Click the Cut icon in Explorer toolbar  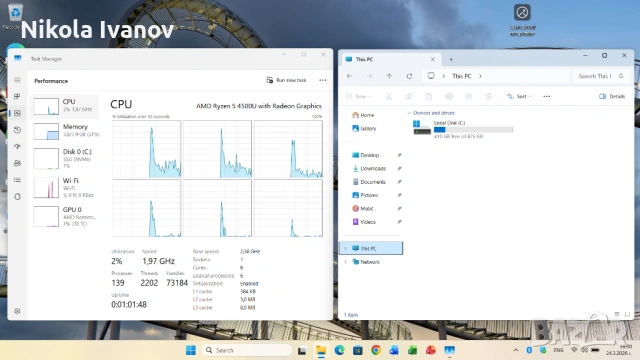coord(389,96)
